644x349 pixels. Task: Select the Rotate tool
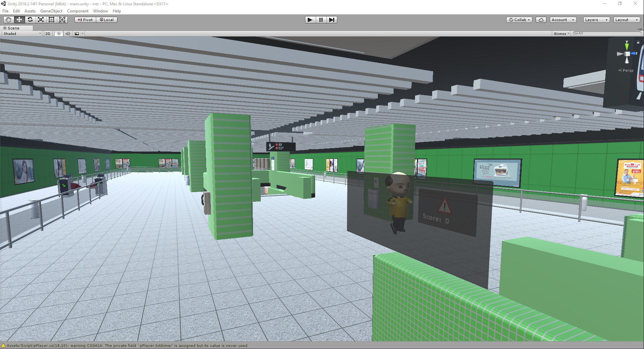coord(30,20)
